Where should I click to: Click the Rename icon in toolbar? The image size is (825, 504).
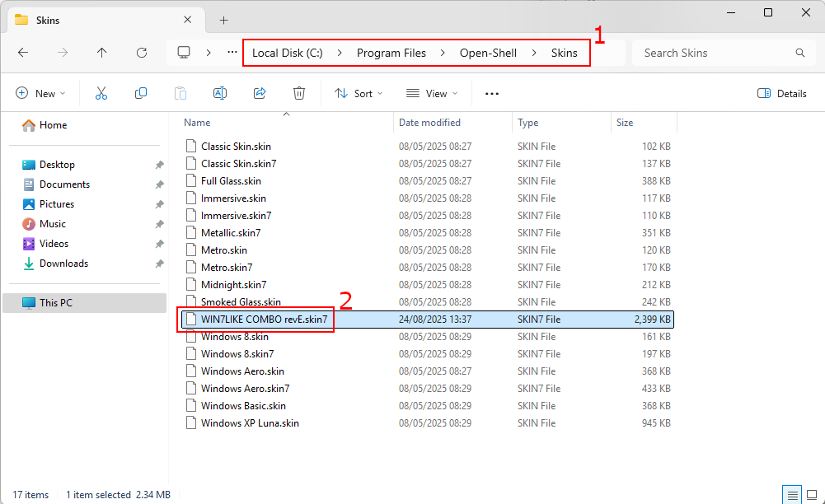pyautogui.click(x=220, y=94)
